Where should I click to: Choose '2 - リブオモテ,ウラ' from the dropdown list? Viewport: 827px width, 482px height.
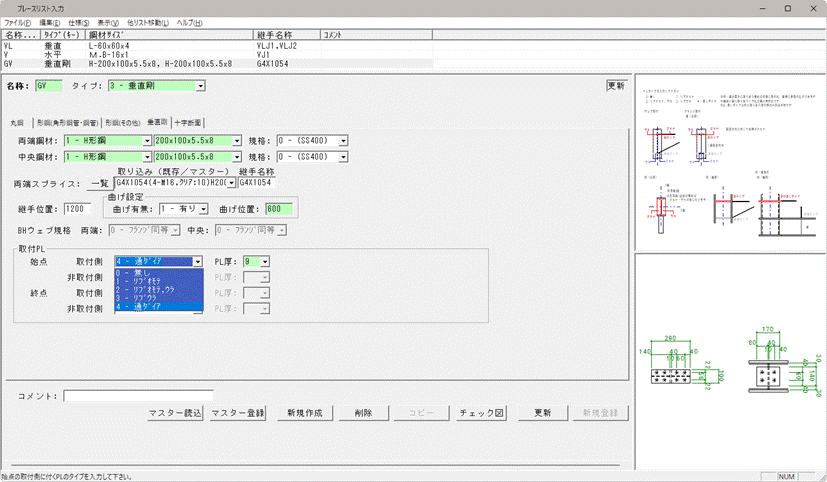click(158, 288)
